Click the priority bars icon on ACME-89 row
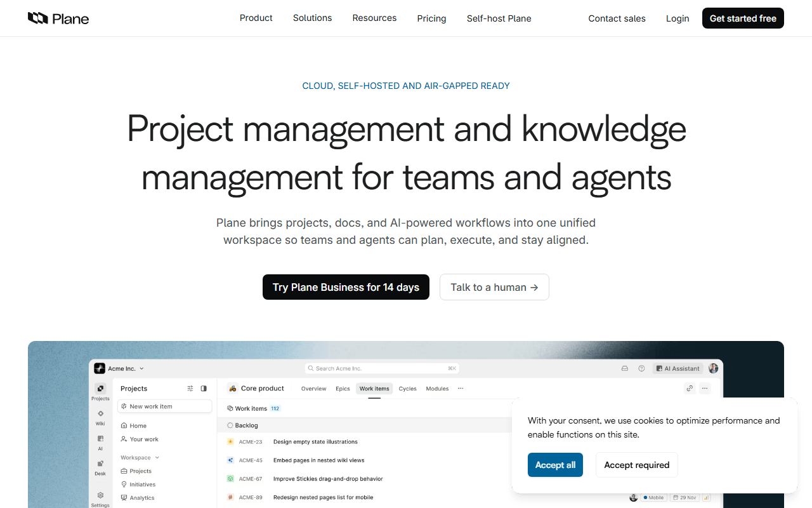The height and width of the screenshot is (508, 812). [x=706, y=497]
